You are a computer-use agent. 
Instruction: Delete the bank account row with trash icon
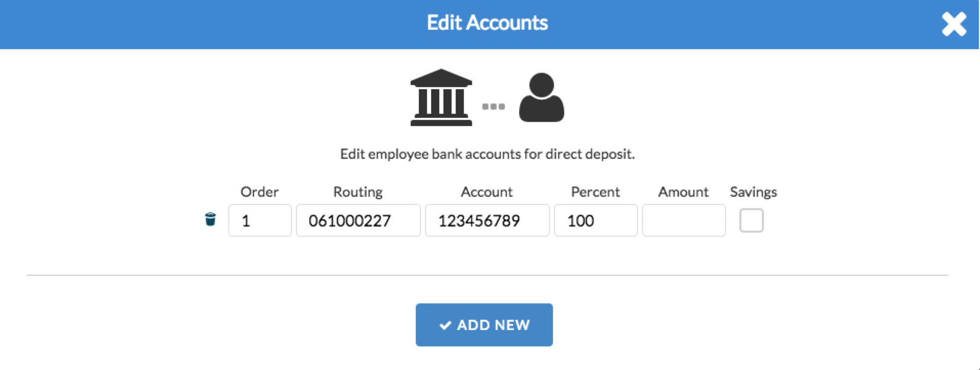coord(210,219)
